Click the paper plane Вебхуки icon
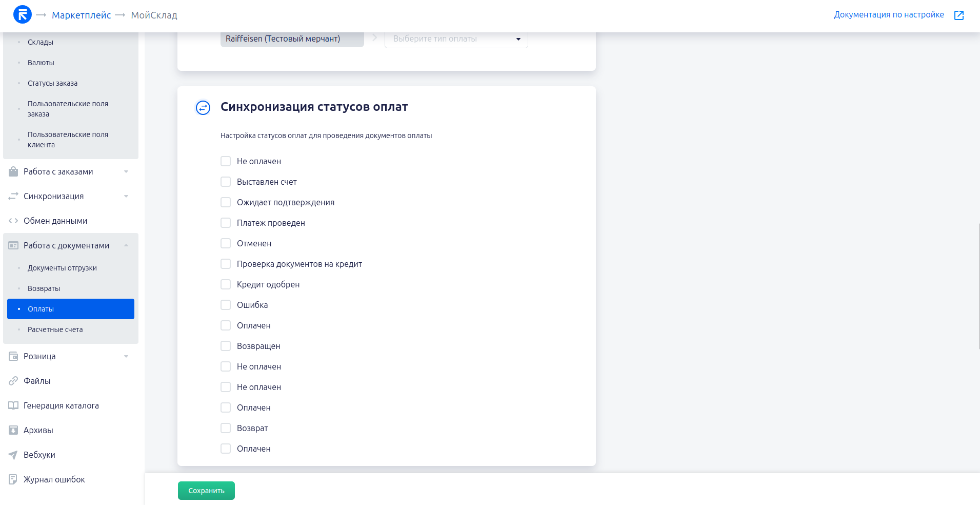The height and width of the screenshot is (505, 980). (13, 455)
